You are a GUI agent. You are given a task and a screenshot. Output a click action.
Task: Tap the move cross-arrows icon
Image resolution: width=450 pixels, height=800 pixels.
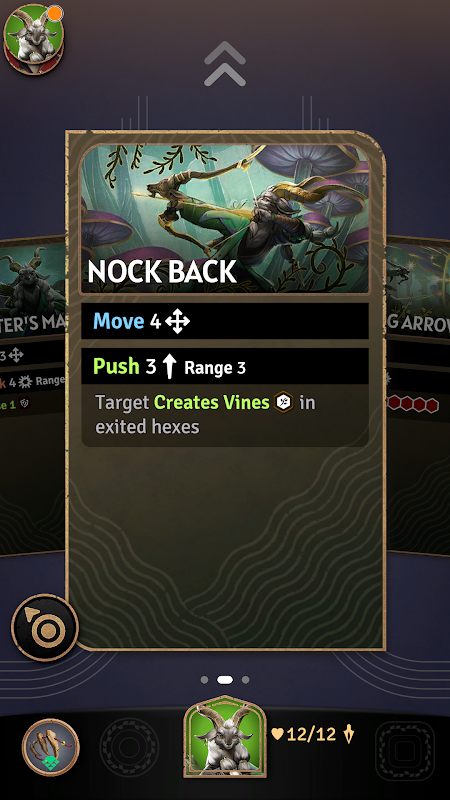pos(177,321)
